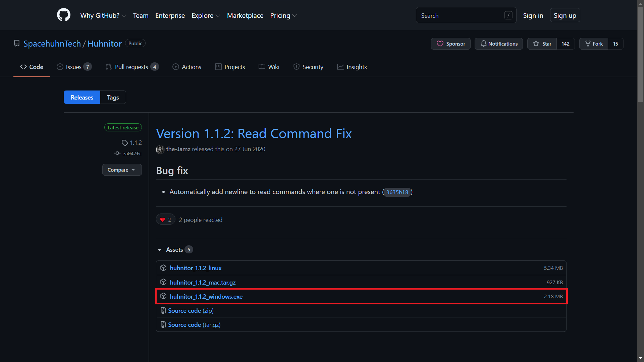Expand the Why GitHub? dropdown menu
This screenshot has height=362, width=644.
coord(103,15)
